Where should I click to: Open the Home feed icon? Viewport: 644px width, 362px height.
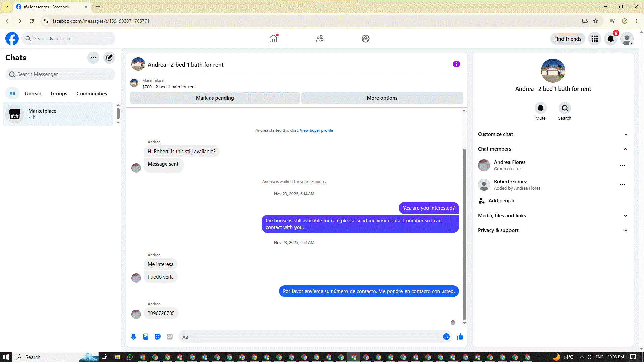click(x=273, y=39)
